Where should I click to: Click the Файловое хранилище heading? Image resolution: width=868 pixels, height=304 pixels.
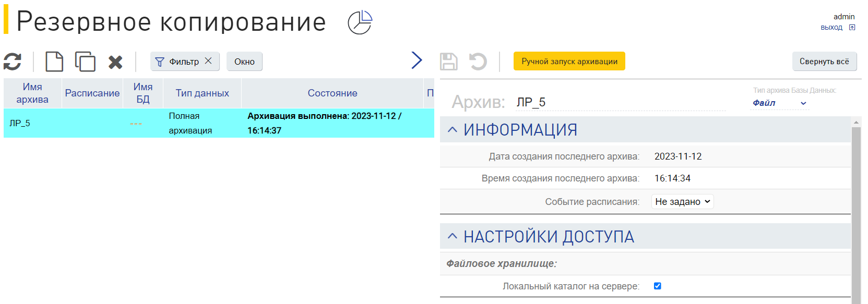coord(502,264)
